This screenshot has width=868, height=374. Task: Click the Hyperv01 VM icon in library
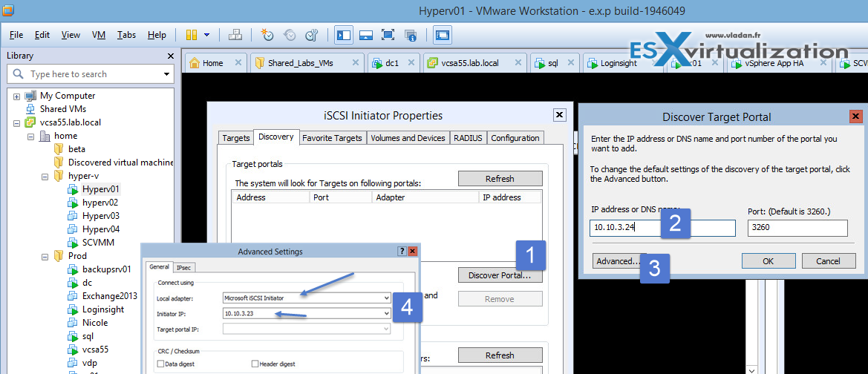click(74, 189)
